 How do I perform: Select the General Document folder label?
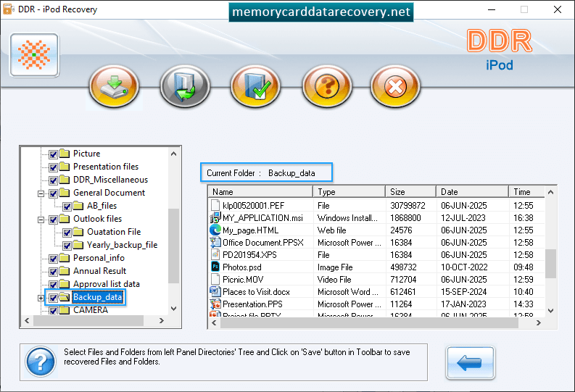(109, 192)
